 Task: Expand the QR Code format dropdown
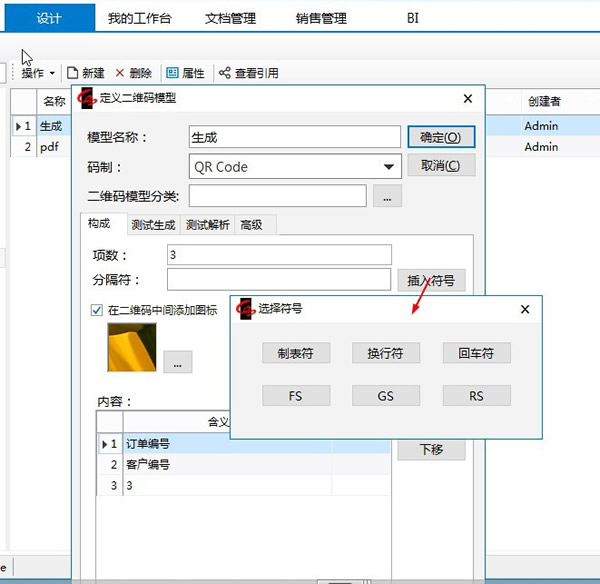389,167
